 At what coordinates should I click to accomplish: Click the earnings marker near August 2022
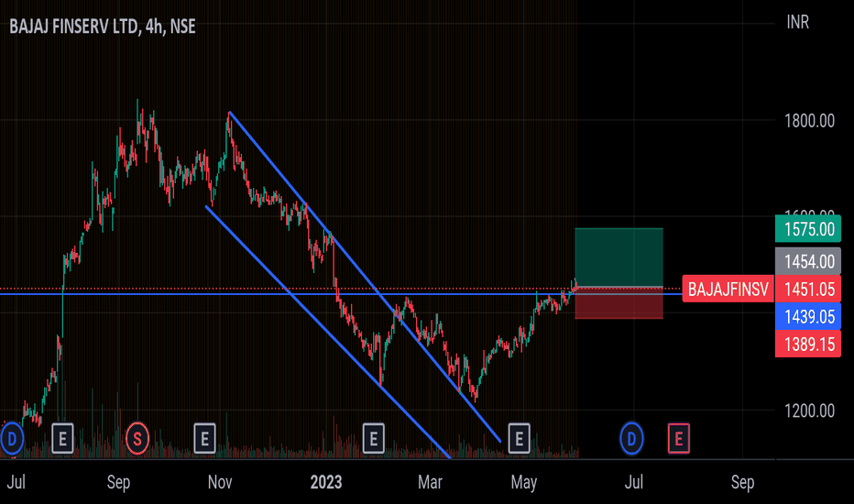click(x=62, y=439)
